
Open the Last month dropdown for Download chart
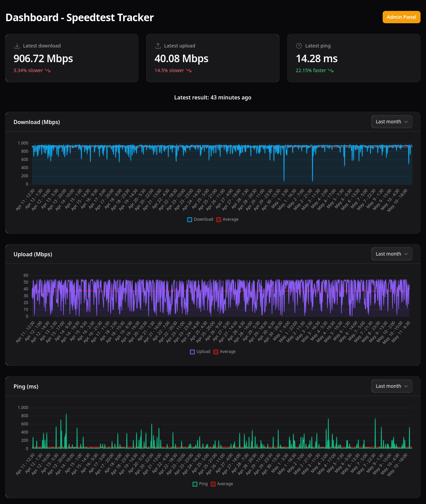point(392,122)
